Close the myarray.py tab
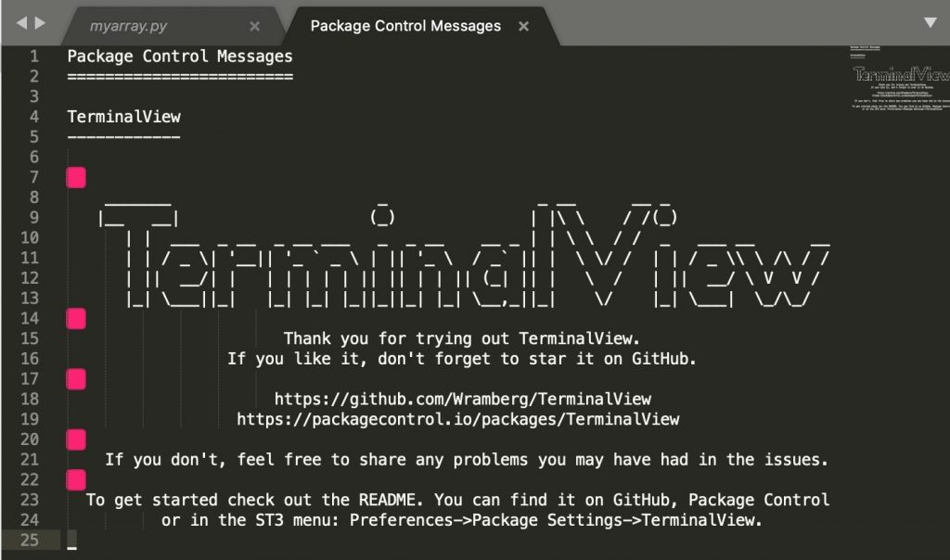The image size is (950, 560). pyautogui.click(x=254, y=26)
